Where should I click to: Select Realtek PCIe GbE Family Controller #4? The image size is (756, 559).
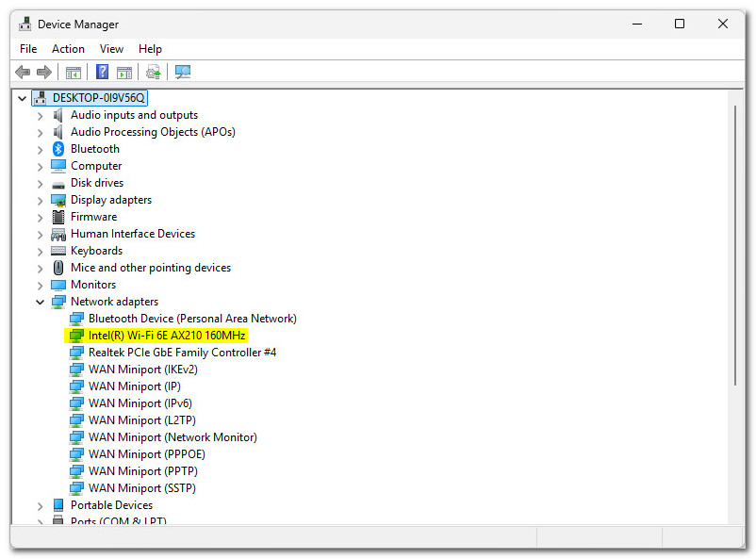[182, 353]
